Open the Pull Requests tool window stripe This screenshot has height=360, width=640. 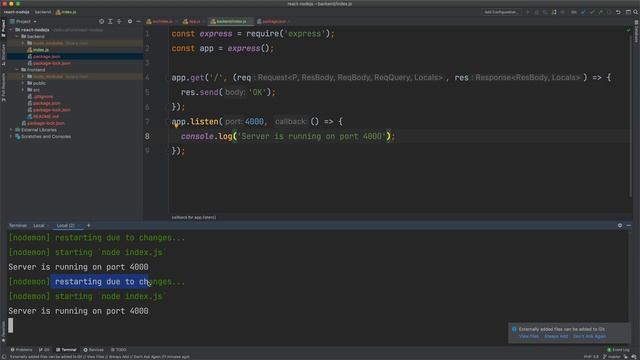(x=4, y=87)
